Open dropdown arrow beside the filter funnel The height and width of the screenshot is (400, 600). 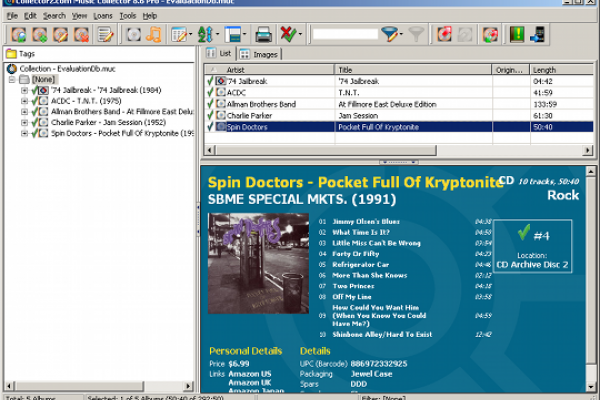401,35
